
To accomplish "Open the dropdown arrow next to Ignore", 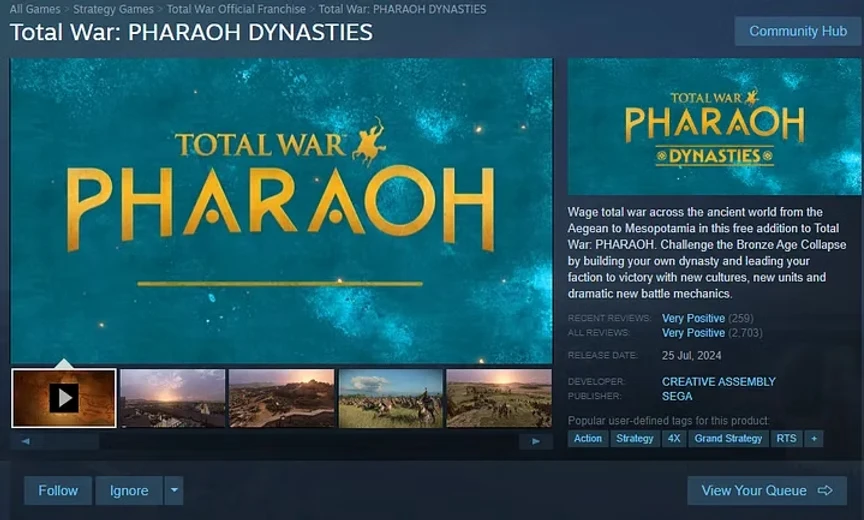I will point(174,490).
